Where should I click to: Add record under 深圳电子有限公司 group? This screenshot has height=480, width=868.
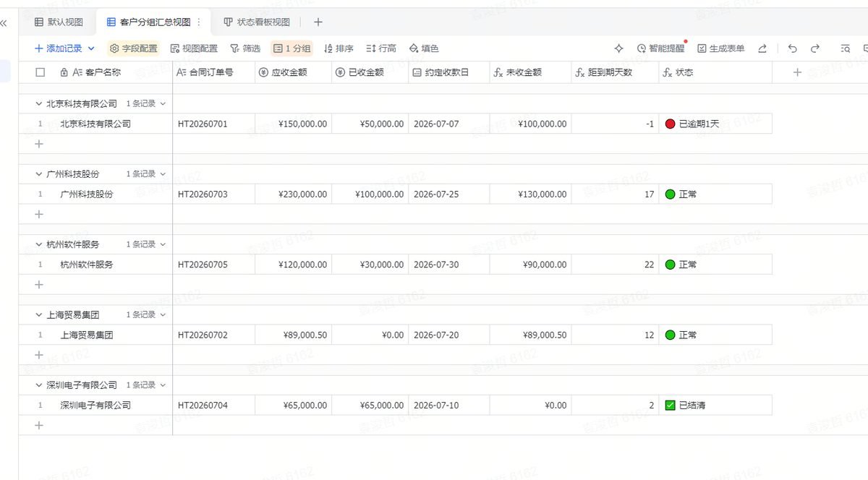click(39, 425)
